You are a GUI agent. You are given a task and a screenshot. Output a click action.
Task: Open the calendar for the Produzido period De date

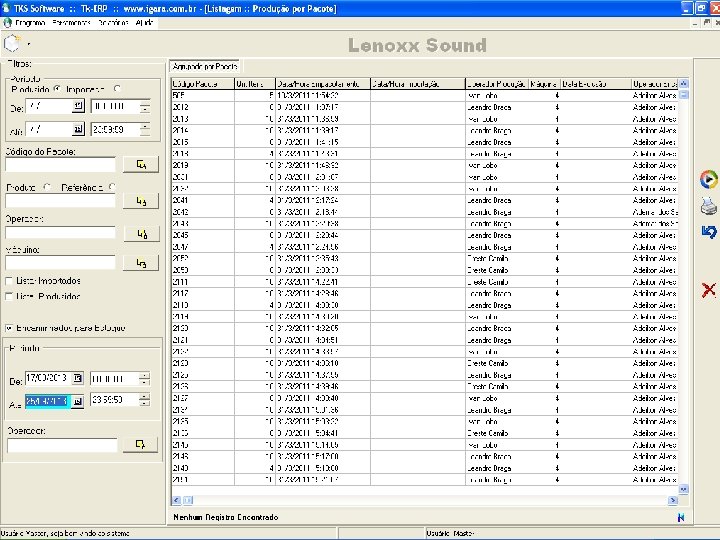point(79,106)
